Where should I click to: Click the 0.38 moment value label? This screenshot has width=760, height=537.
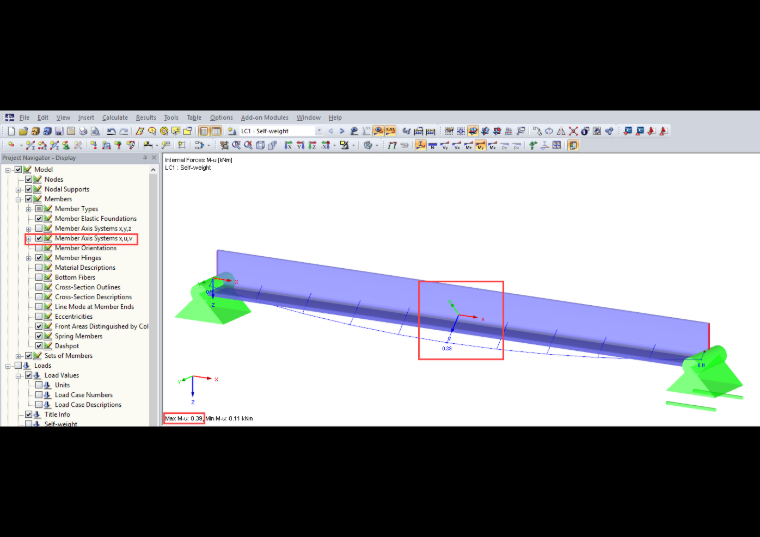[446, 348]
